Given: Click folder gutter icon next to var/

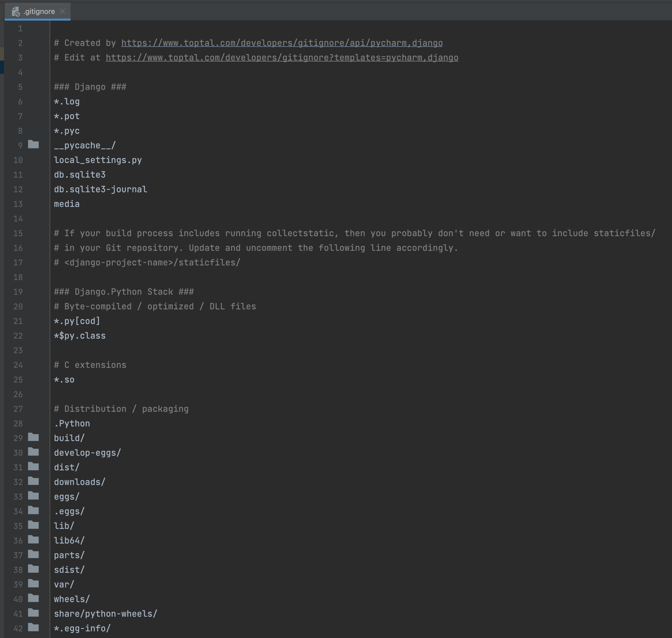Looking at the screenshot, I should click(x=33, y=583).
